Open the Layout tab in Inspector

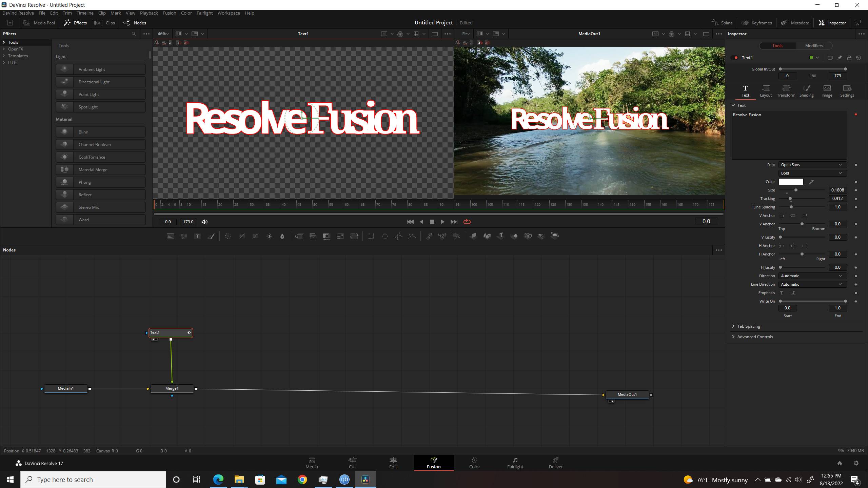pos(766,91)
